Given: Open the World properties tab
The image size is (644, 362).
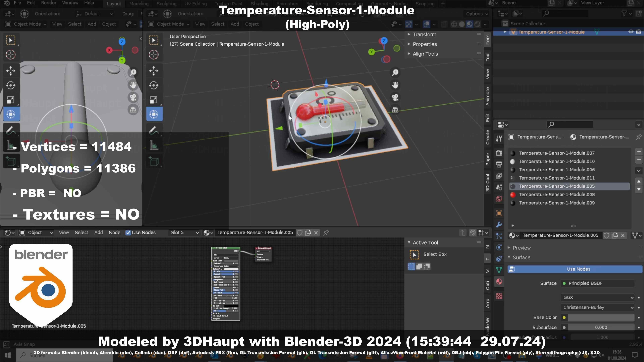Looking at the screenshot, I should point(499,199).
